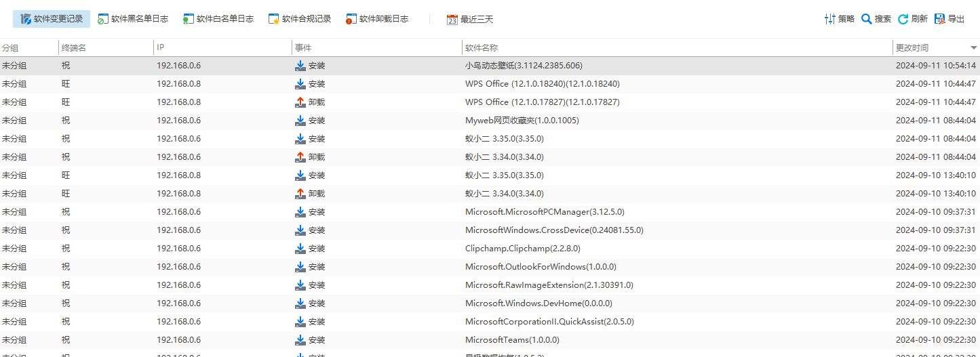980x357 pixels.
Task: Click uninstall icon in WPS Office 12.1.0.17827 row
Action: tap(300, 102)
